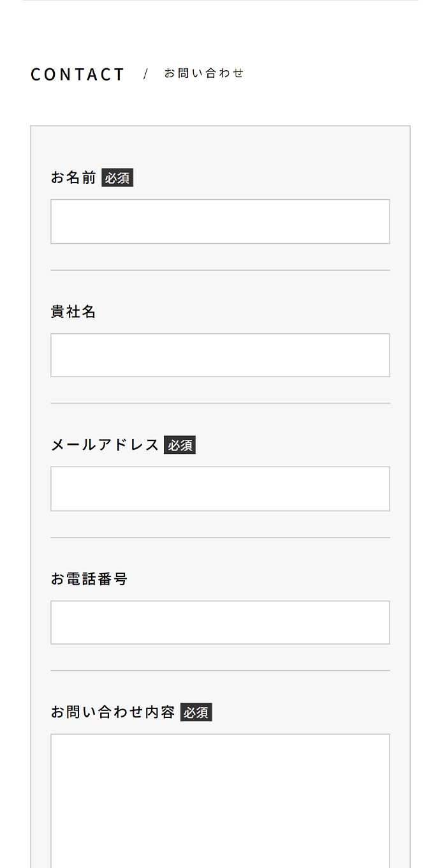Click the お名前 field label
440x868 pixels.
tap(73, 177)
